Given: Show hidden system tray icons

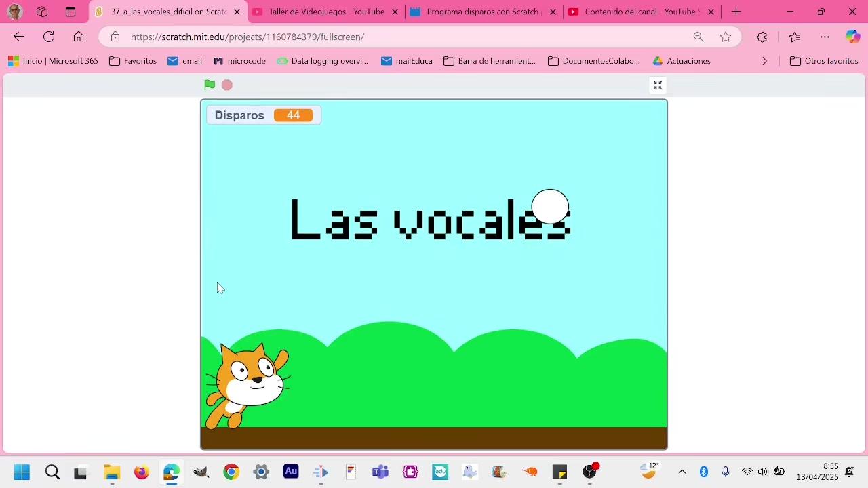Looking at the screenshot, I should (x=682, y=472).
